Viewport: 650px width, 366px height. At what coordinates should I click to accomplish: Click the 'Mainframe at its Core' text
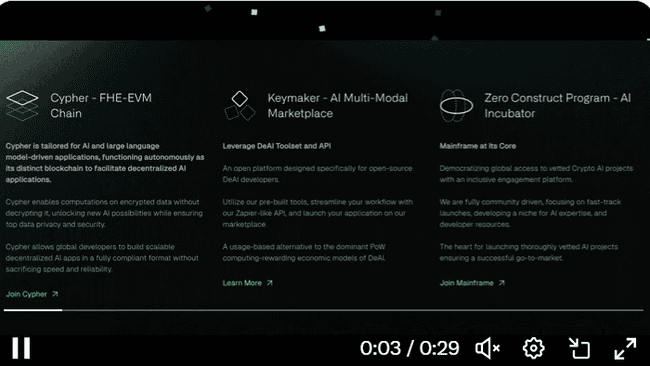point(478,146)
